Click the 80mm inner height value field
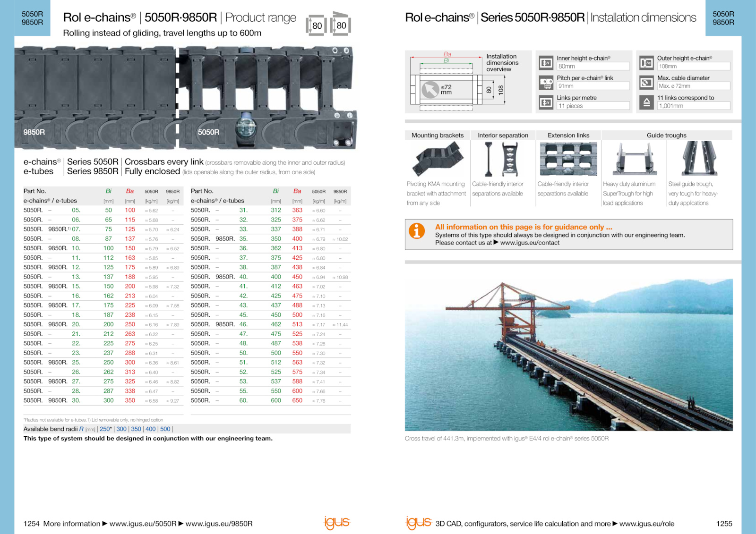 tap(593, 67)
